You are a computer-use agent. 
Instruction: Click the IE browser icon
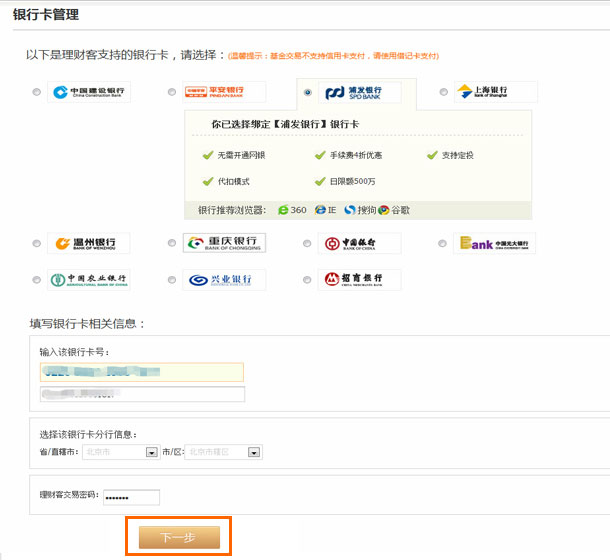coord(320,210)
